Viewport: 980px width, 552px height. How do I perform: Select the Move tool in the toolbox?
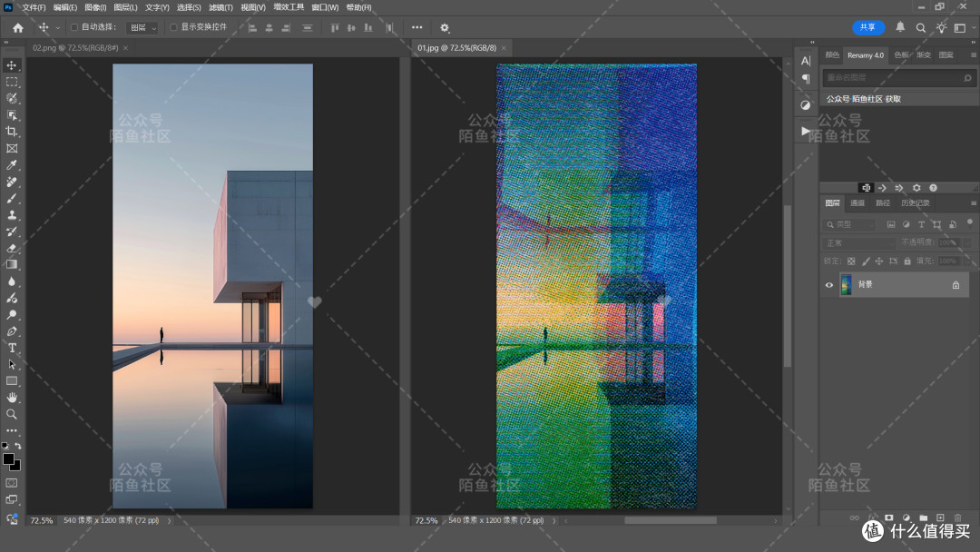tap(12, 65)
